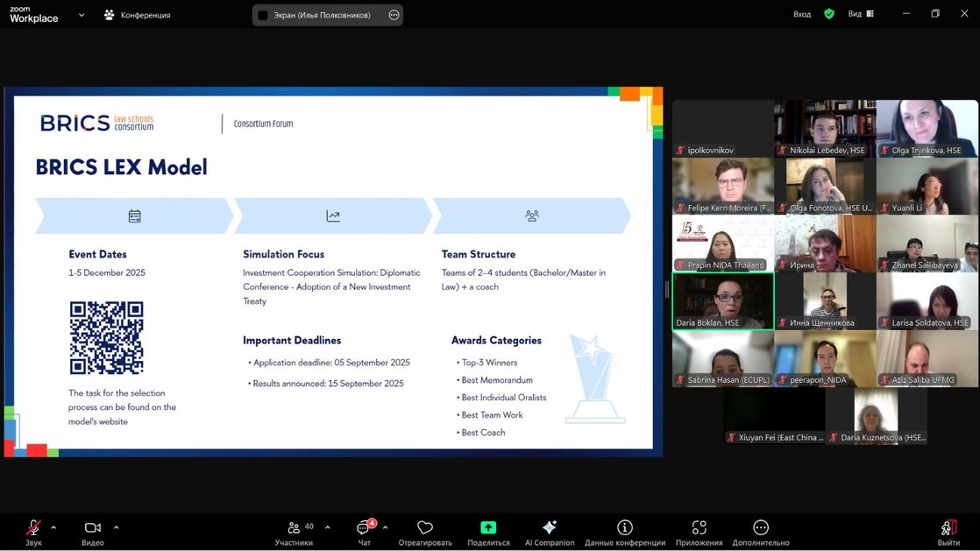Click the chart icon above Simulation Focus
Viewport: 980px width, 551px height.
point(333,216)
